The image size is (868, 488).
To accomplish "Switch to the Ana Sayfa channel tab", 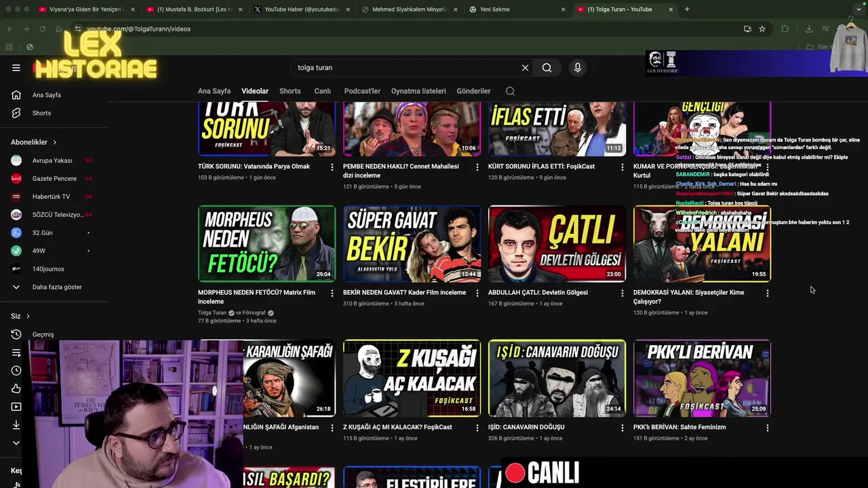I will [214, 91].
